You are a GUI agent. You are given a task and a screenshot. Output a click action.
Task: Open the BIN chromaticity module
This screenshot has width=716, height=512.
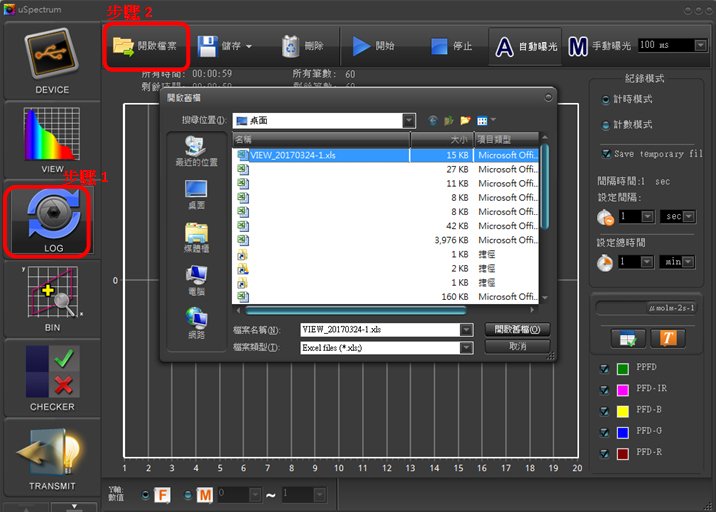52,300
